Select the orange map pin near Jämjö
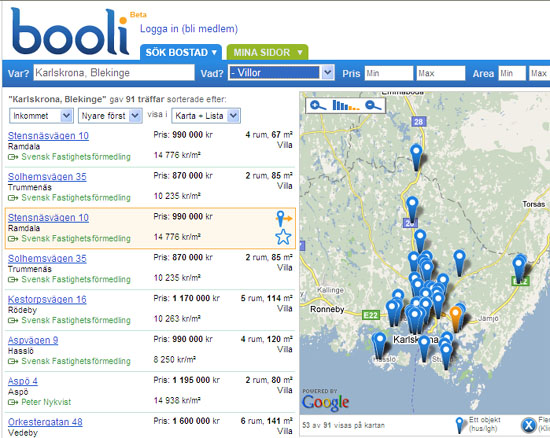The image size is (550, 438). tap(455, 318)
